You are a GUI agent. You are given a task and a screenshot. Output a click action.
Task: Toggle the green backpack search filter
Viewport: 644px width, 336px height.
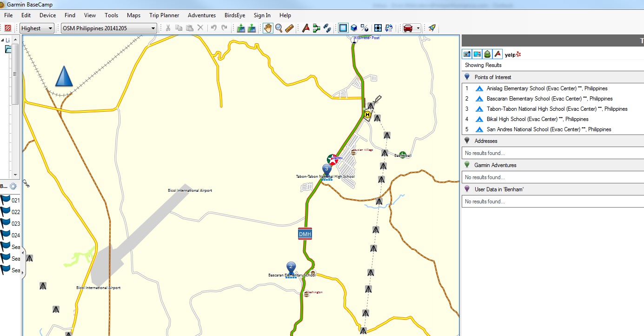487,54
